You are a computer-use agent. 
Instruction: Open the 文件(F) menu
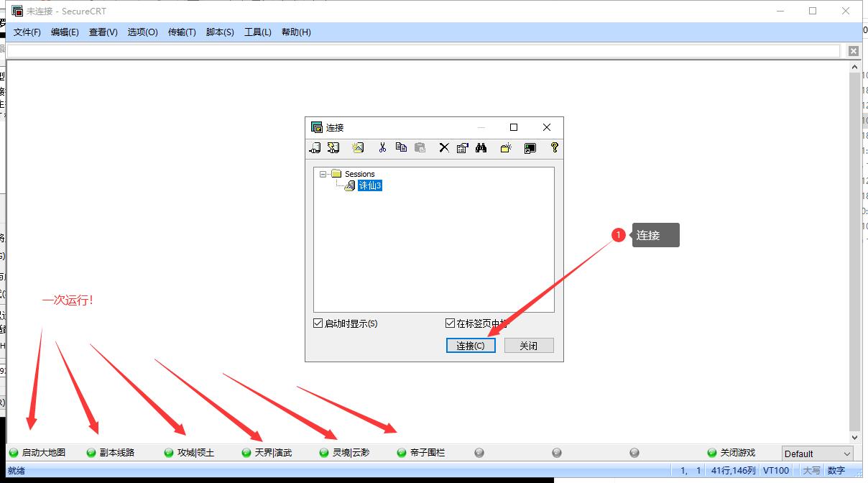27,32
